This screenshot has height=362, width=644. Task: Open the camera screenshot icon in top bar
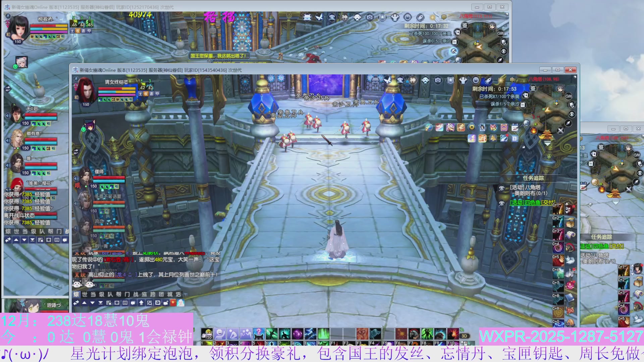pos(438,80)
